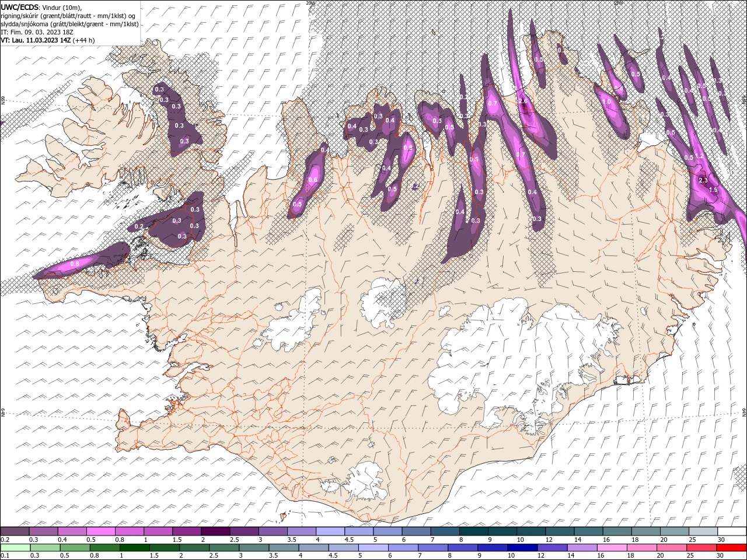Select the lower legend red swatch labelled 30
Screen dimensions: 747x560
(x=731, y=548)
